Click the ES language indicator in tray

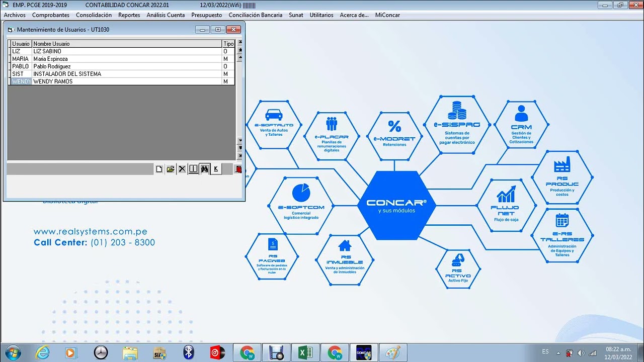tap(545, 351)
